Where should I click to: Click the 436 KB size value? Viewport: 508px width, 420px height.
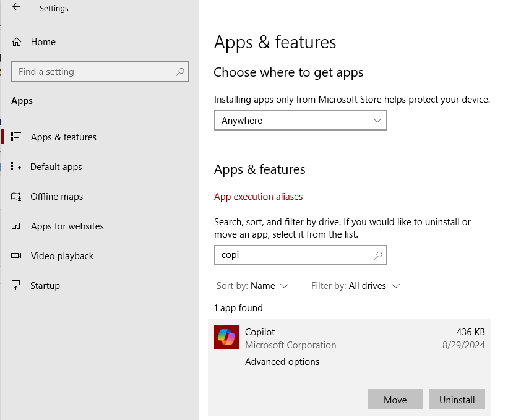(470, 332)
